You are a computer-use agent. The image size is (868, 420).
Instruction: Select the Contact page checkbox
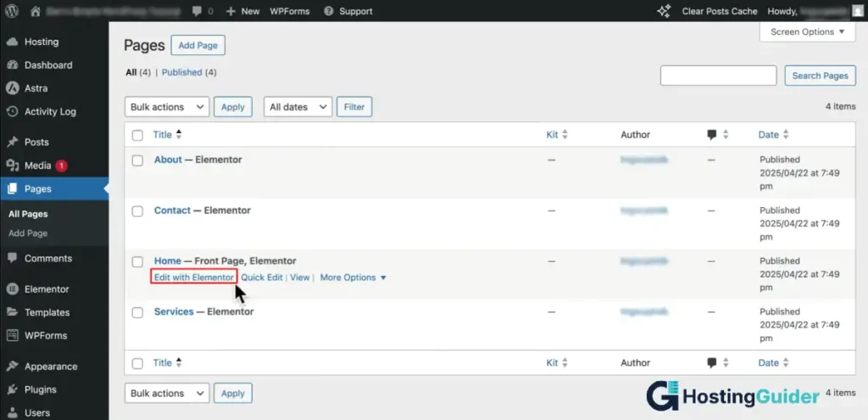coord(137,211)
